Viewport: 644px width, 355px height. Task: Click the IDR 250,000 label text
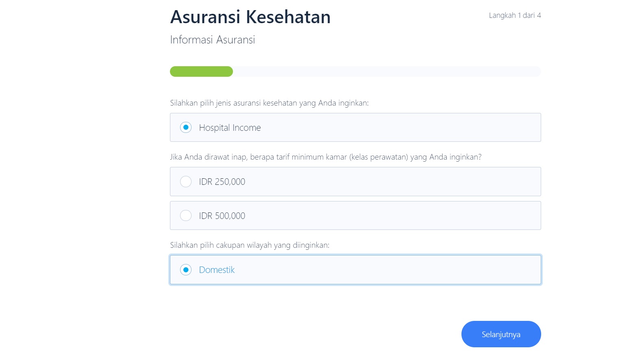(222, 182)
